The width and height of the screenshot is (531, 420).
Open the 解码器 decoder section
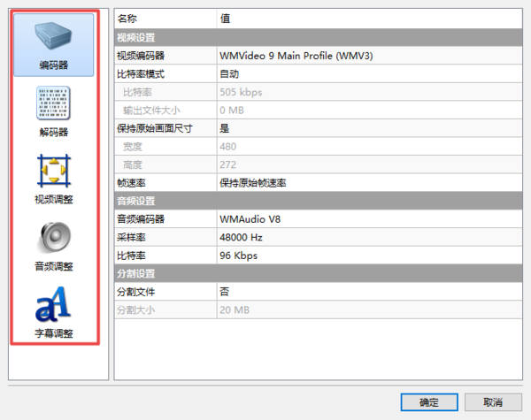coord(53,111)
